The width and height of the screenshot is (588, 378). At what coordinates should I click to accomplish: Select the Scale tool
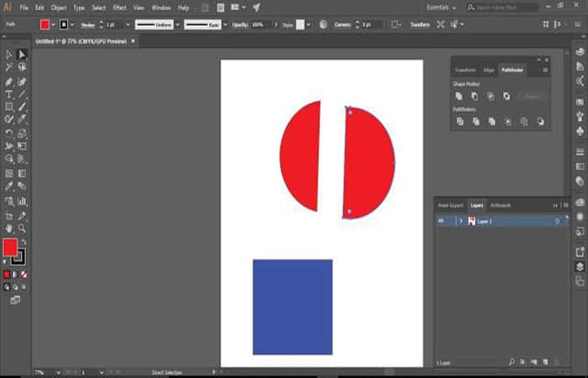[22, 133]
